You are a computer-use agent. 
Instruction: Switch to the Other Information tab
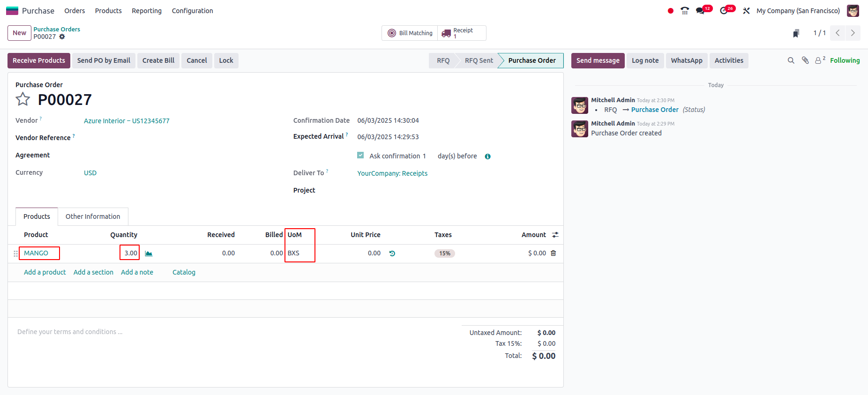pyautogui.click(x=93, y=216)
